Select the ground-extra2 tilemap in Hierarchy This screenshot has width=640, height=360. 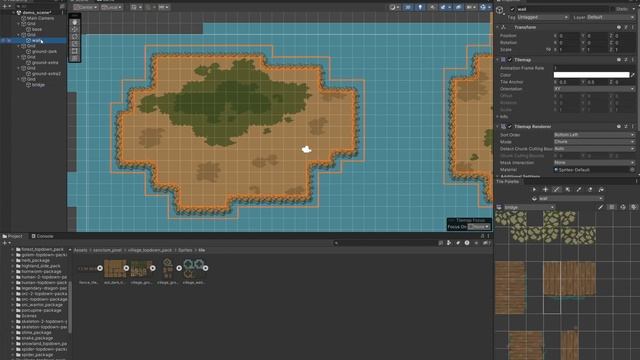[46, 74]
